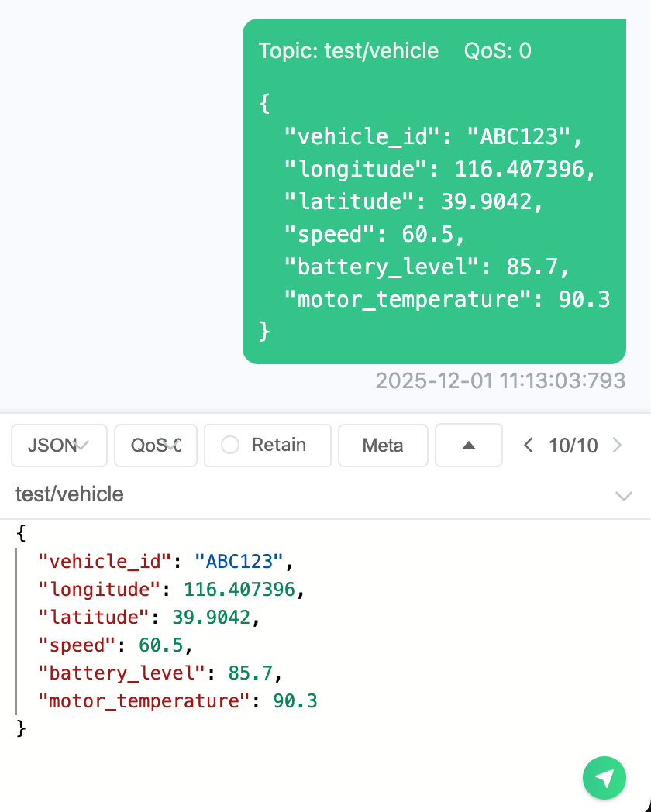Click the message timestamp 2025-12-01 11:13:03:793

(500, 380)
